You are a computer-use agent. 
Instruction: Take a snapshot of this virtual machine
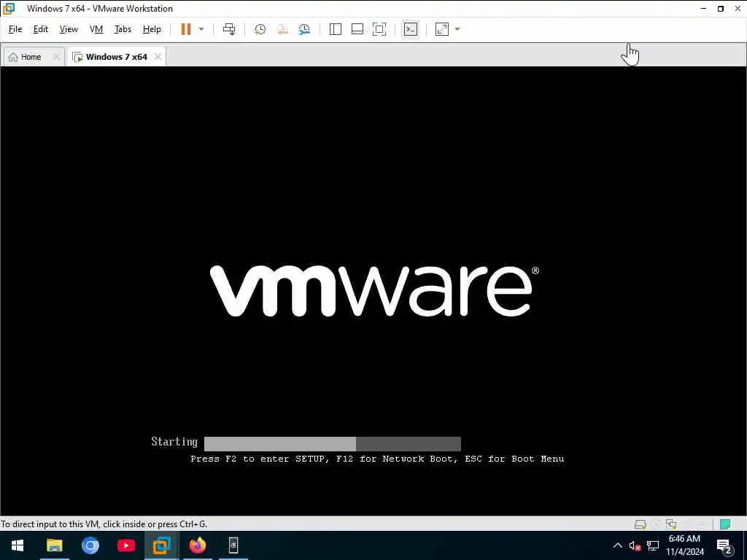(260, 29)
